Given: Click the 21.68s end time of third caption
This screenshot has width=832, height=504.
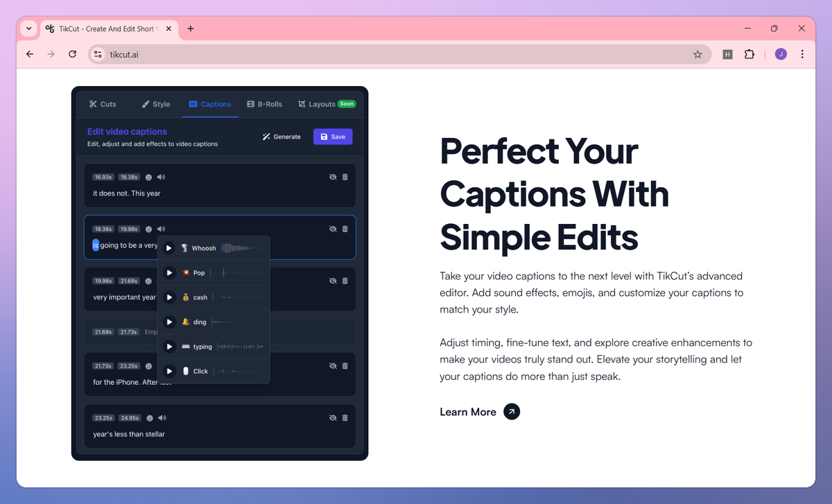Looking at the screenshot, I should 128,281.
